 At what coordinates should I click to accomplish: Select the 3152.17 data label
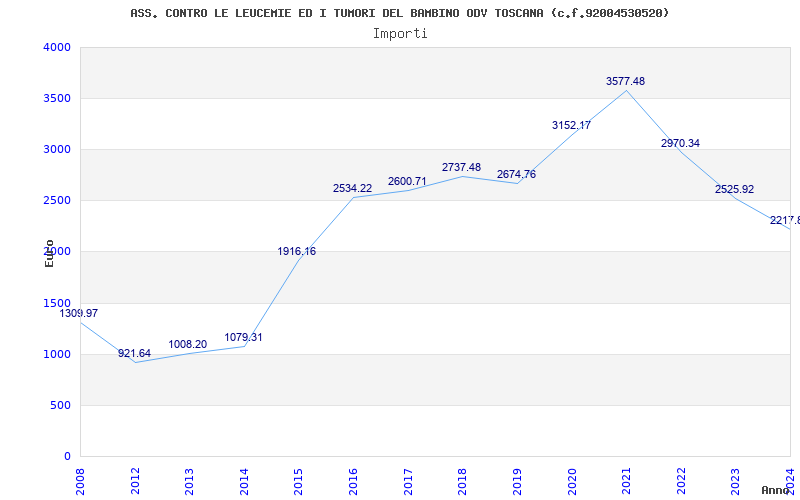tap(571, 125)
